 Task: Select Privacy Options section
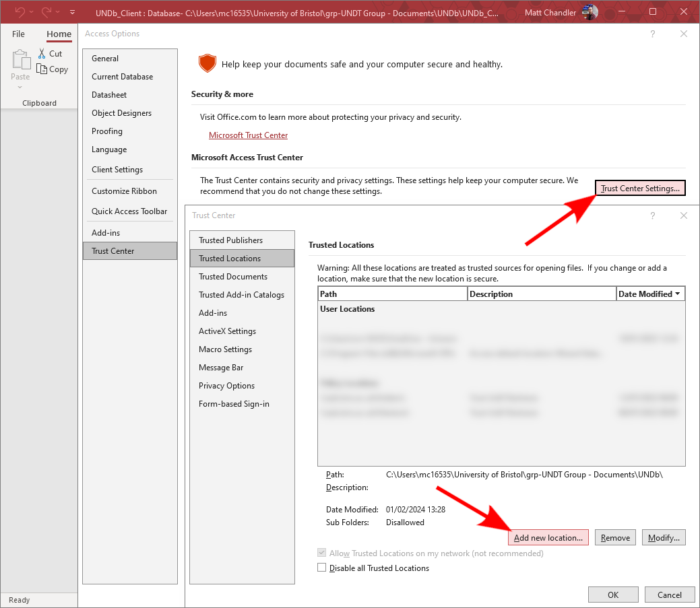click(242, 386)
